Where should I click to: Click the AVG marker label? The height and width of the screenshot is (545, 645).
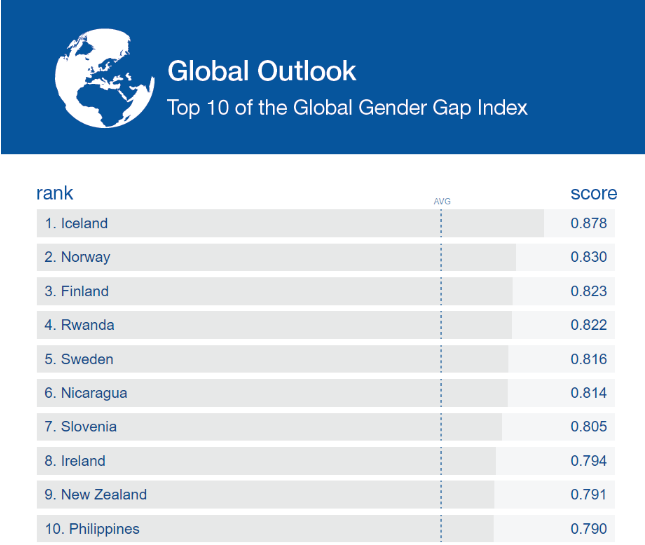point(441,201)
